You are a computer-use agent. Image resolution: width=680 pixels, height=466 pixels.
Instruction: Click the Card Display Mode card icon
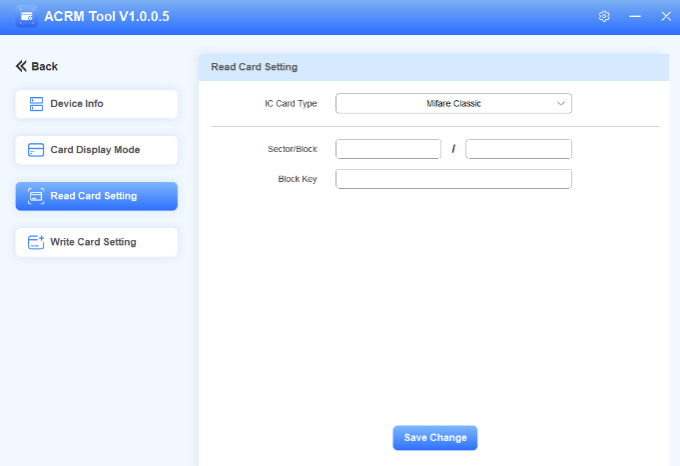(x=36, y=150)
